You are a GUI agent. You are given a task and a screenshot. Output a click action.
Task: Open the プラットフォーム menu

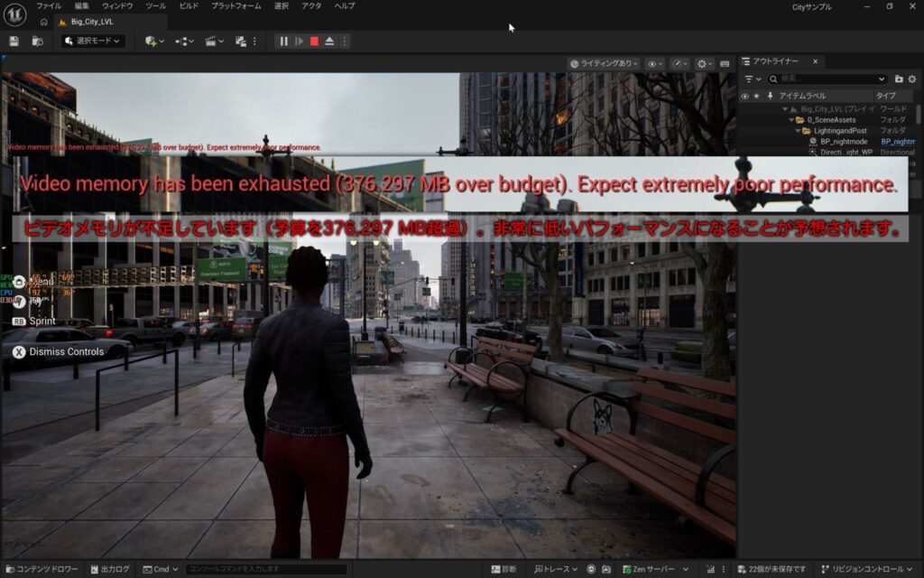[236, 6]
